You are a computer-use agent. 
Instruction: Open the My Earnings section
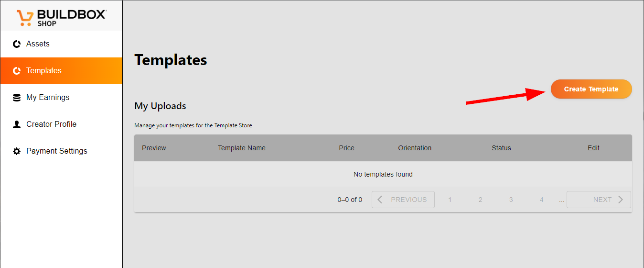tap(48, 98)
